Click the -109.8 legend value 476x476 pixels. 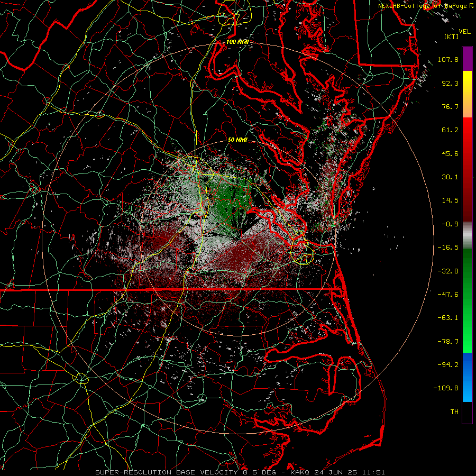pos(446,388)
